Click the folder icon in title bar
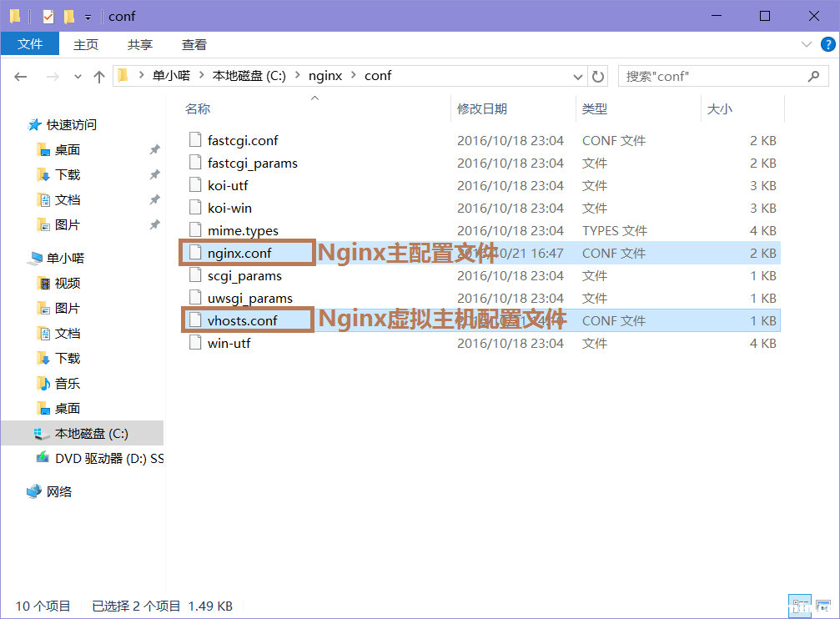This screenshot has height=619, width=840. (x=15, y=17)
